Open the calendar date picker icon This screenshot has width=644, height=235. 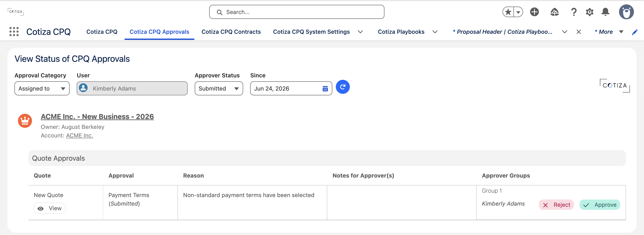(x=325, y=89)
